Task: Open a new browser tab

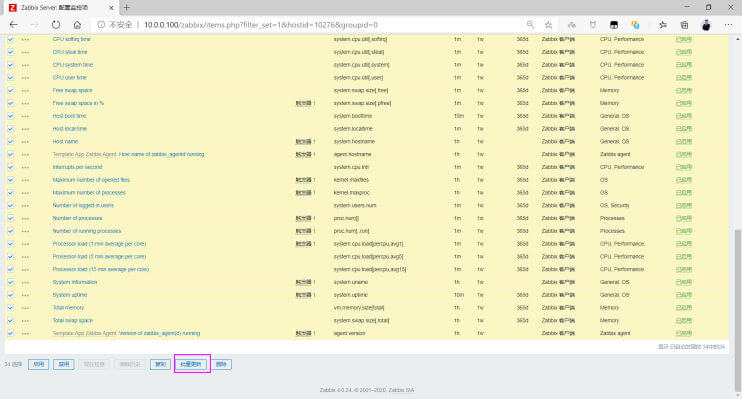Action: pos(126,8)
